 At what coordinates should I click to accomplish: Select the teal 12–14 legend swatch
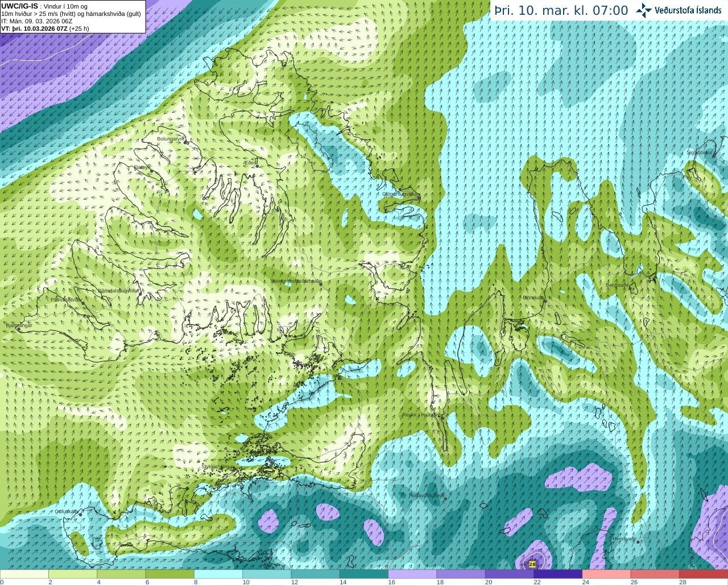316,574
